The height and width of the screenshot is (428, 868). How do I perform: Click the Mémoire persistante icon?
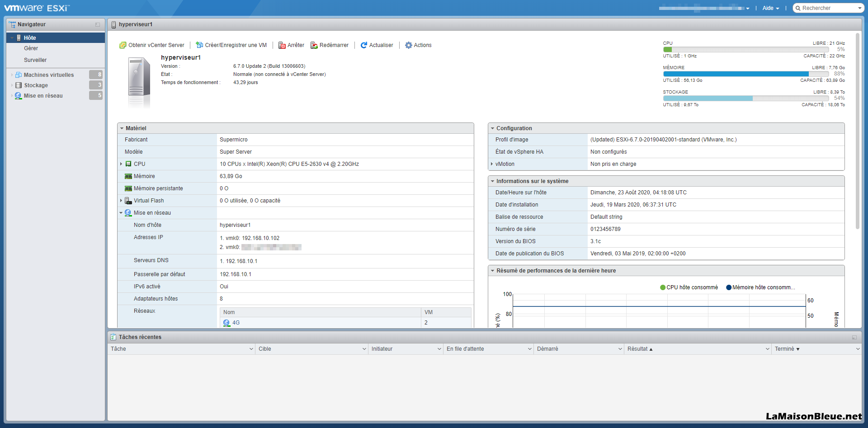coord(128,188)
